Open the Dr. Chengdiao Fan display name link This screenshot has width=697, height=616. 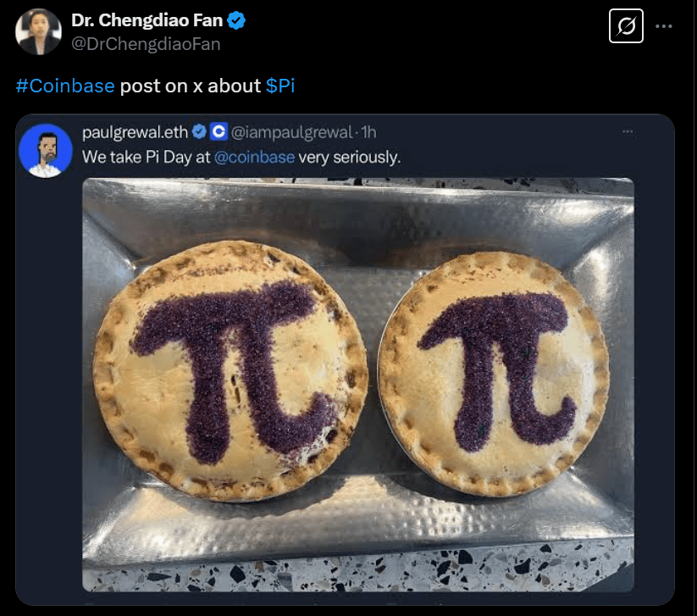click(x=147, y=21)
